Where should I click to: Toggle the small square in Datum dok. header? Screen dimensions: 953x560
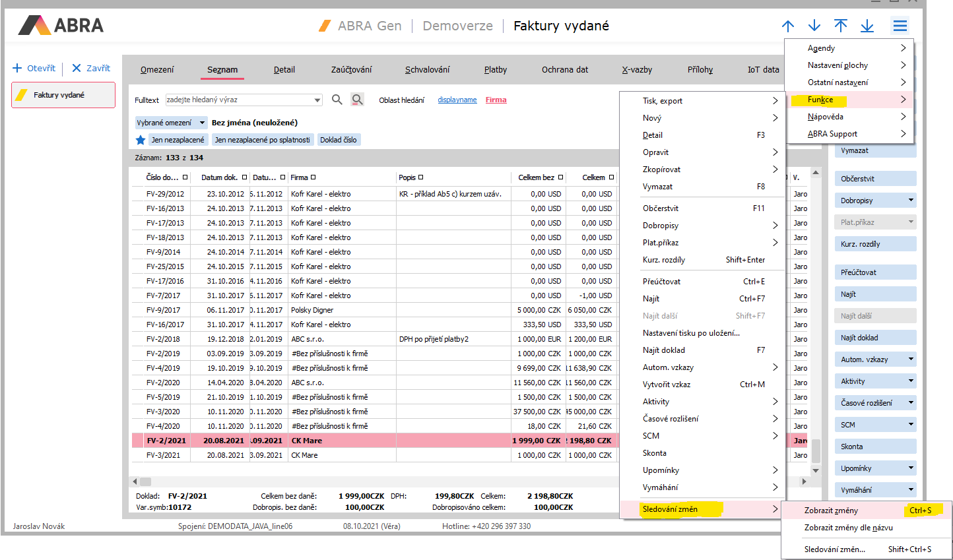pos(244,177)
